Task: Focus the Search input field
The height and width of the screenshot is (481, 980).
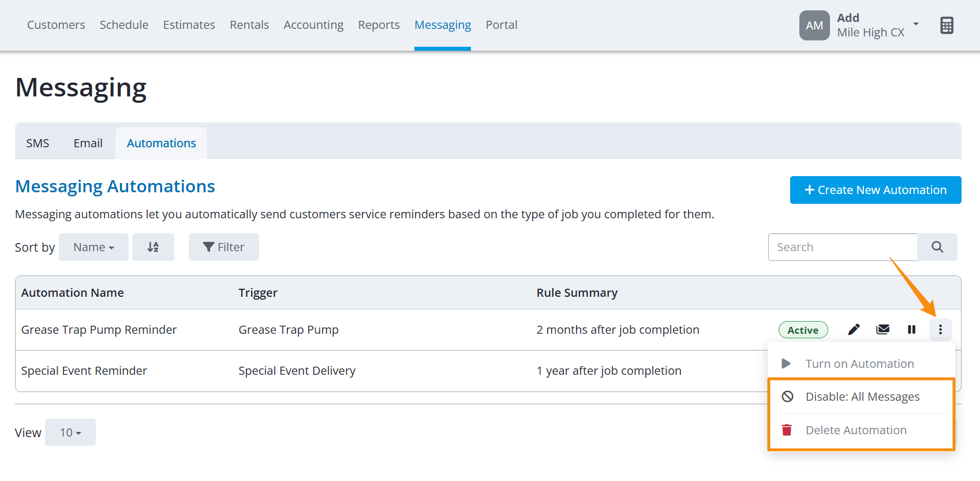Action: [843, 247]
